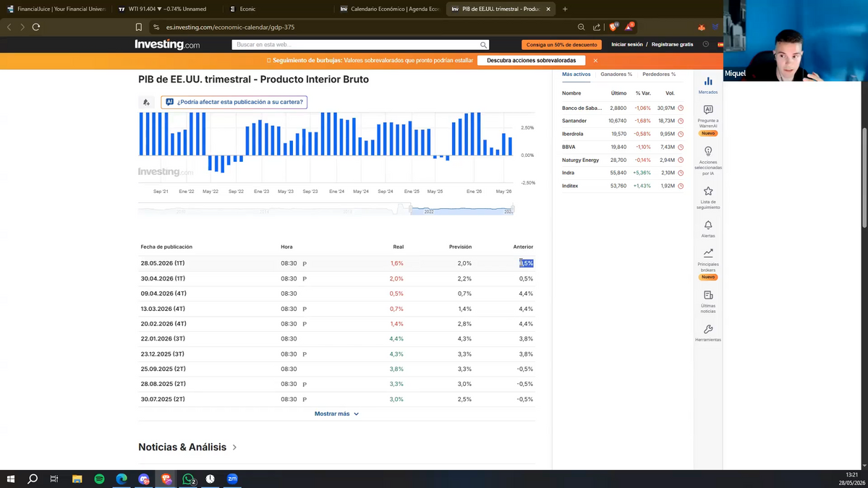Open Banco de Sabadell stock row
The width and height of the screenshot is (868, 488).
coord(623,108)
